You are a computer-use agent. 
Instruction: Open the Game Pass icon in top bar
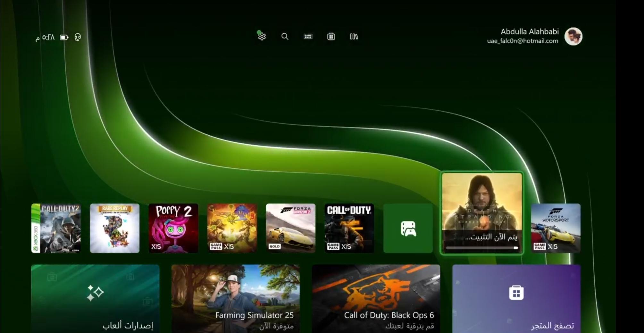click(x=308, y=36)
